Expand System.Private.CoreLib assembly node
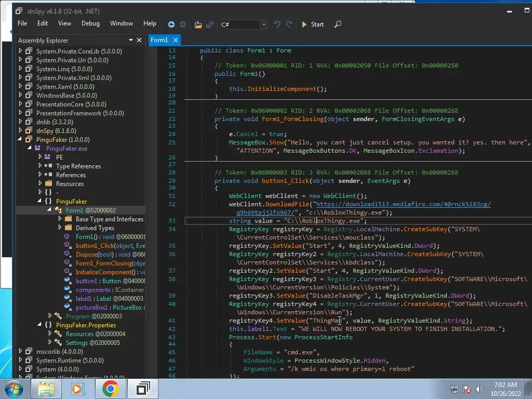 pyautogui.click(x=20, y=51)
